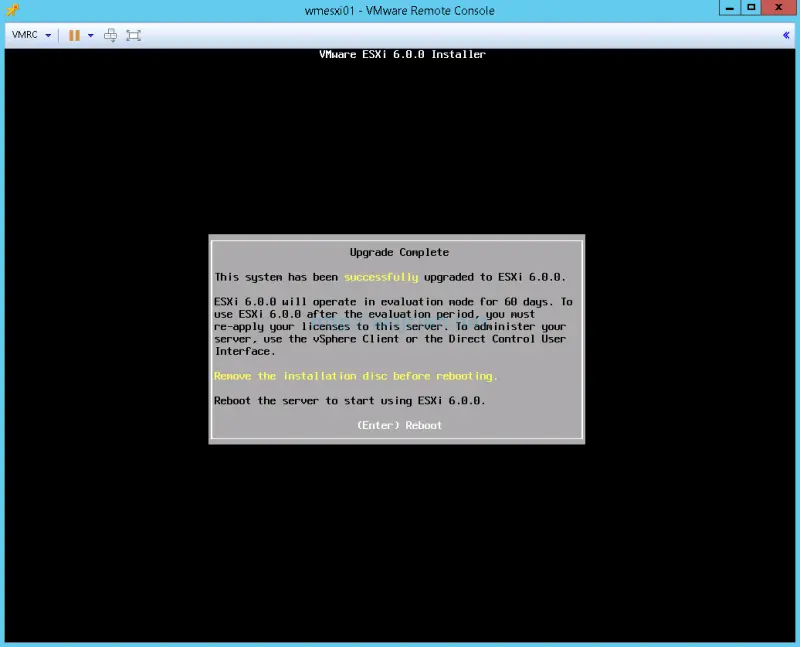Screen dimensions: 800x647
Task: Click the send Ctrl+Alt+Del toolbar icon
Action: [110, 35]
